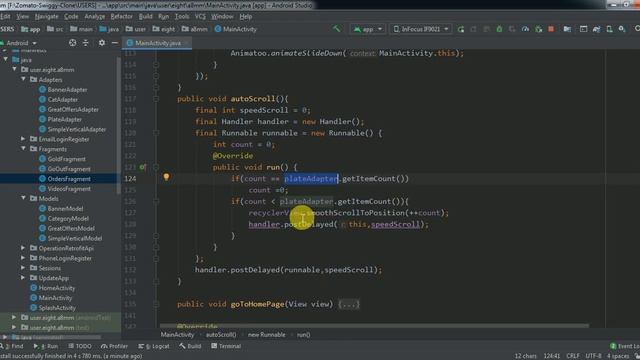Expand the UpdateApp folder

tap(23, 278)
